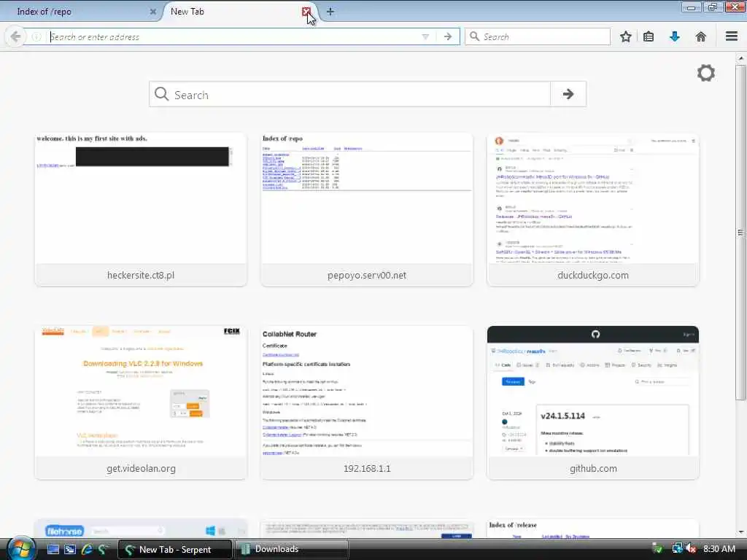Click the scrollbar up arrow
This screenshot has width=747, height=560.
pyautogui.click(x=740, y=58)
